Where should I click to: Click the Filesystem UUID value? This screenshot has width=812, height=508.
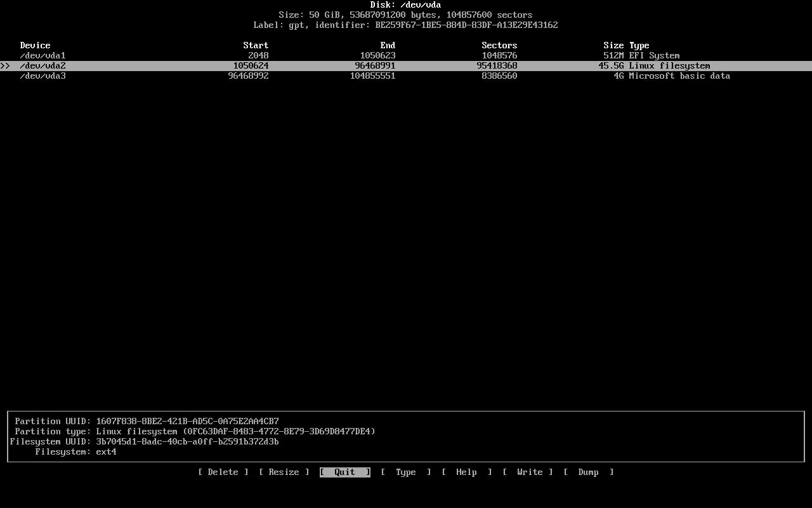pos(187,441)
